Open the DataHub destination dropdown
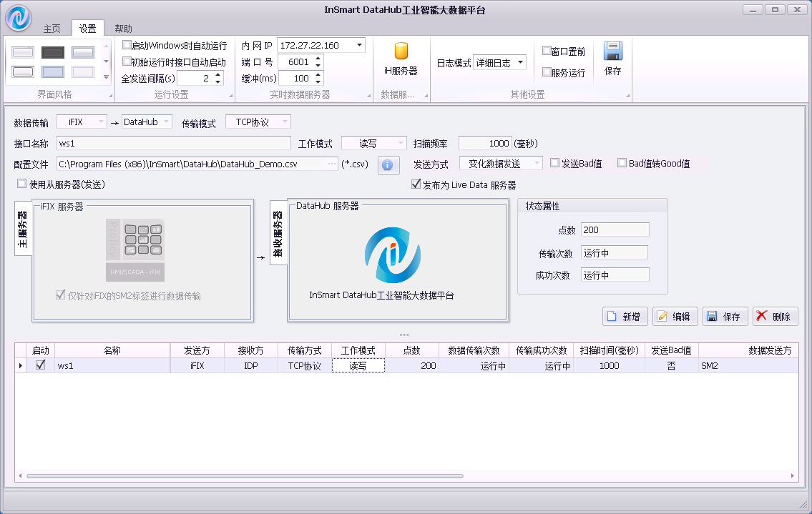 (x=166, y=122)
